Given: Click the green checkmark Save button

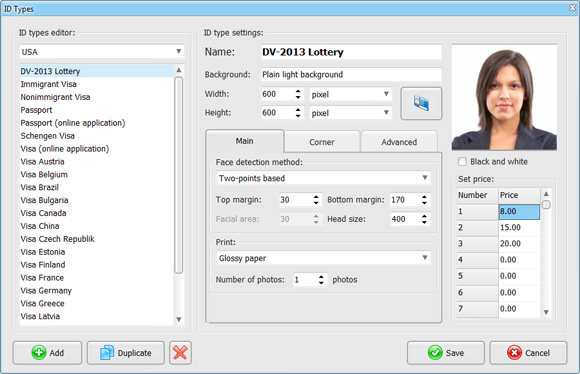Looking at the screenshot, I should coord(446,353).
